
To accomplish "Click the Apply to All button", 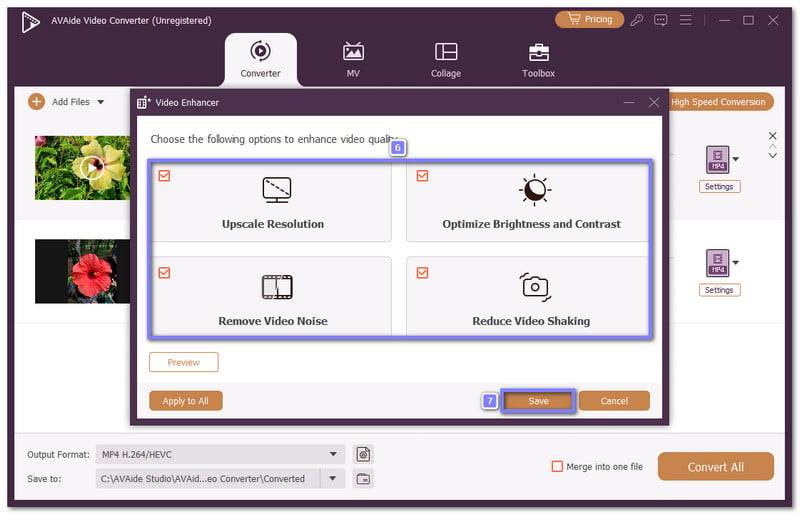I will [x=186, y=401].
